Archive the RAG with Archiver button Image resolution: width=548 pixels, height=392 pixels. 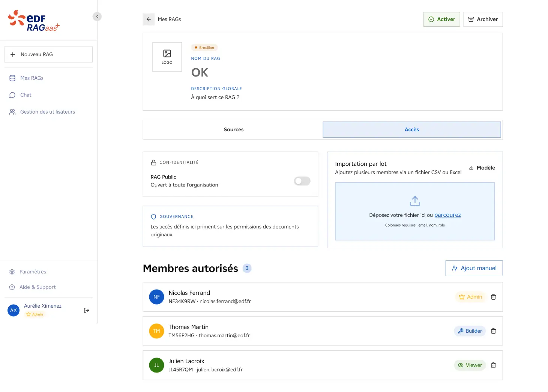483,19
